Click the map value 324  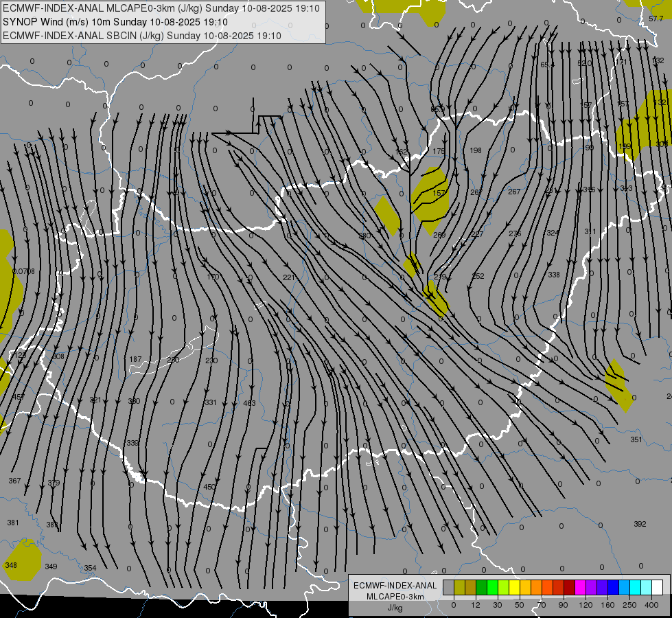(553, 233)
